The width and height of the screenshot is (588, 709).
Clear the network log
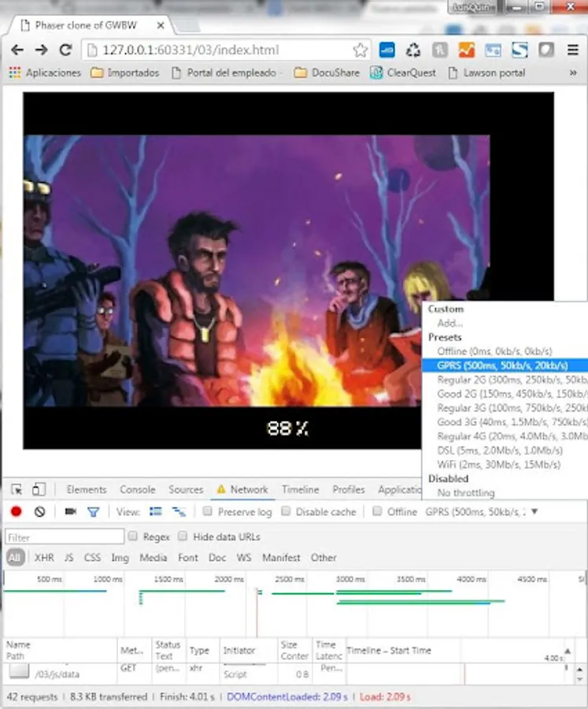click(40, 511)
